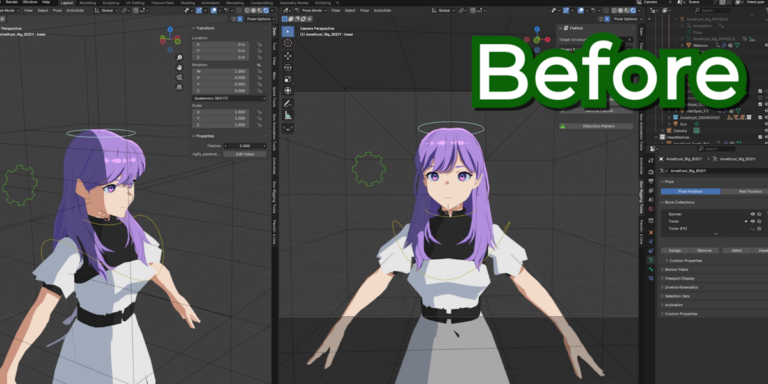
Task: Open the Bone properties tab icon
Action: pos(651,269)
